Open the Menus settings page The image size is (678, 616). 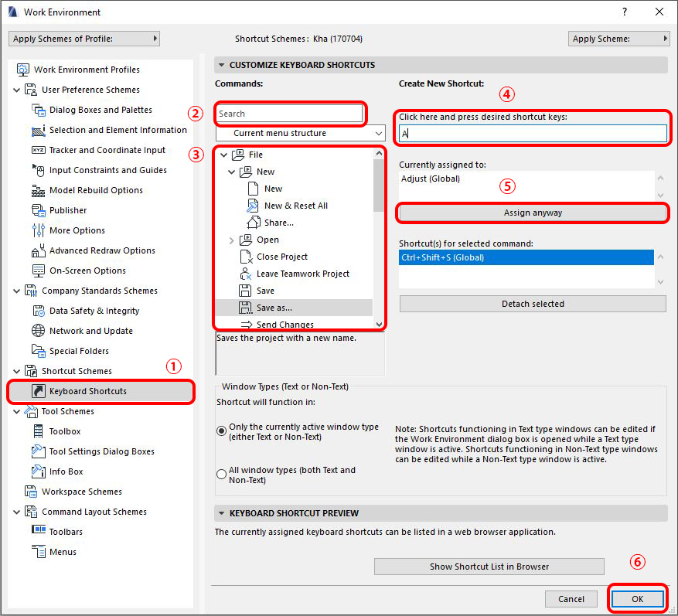coord(63,552)
